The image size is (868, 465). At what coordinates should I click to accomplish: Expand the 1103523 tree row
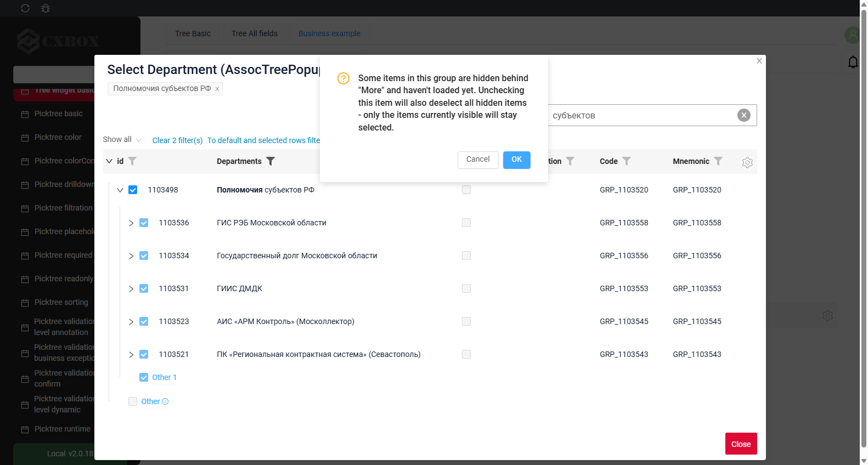pyautogui.click(x=131, y=322)
